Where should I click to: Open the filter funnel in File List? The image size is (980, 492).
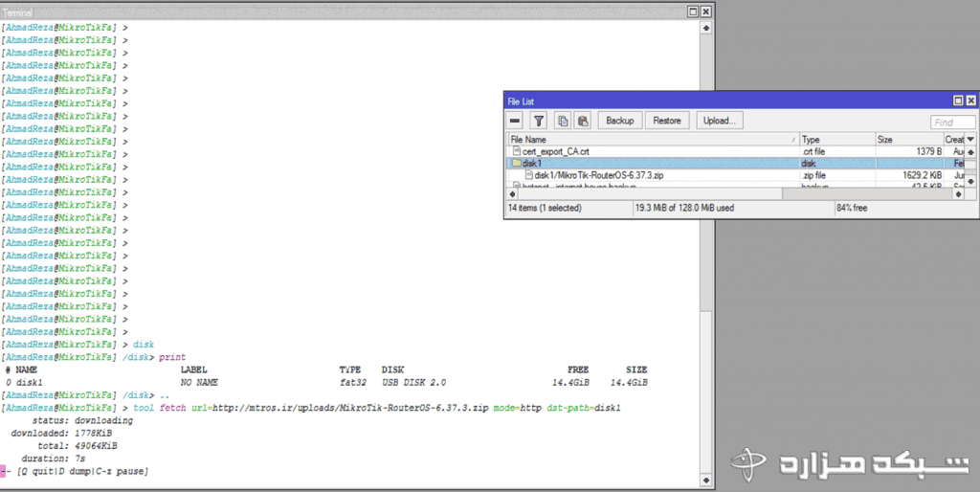[539, 121]
